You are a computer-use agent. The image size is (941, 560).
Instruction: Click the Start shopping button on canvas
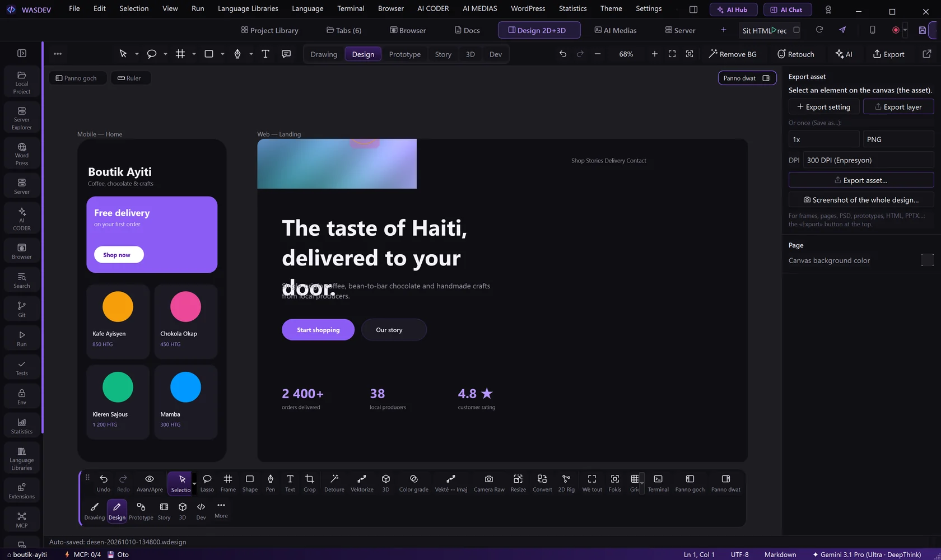(318, 330)
